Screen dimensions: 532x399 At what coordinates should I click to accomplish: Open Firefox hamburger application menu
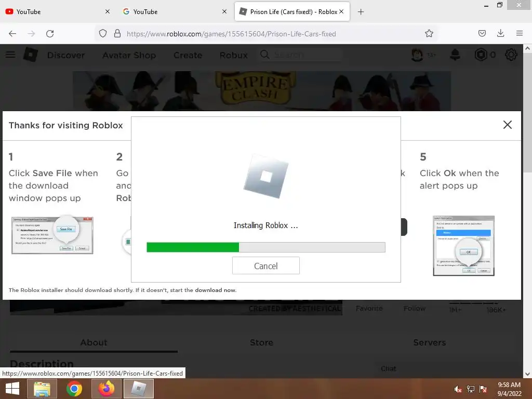[519, 33]
